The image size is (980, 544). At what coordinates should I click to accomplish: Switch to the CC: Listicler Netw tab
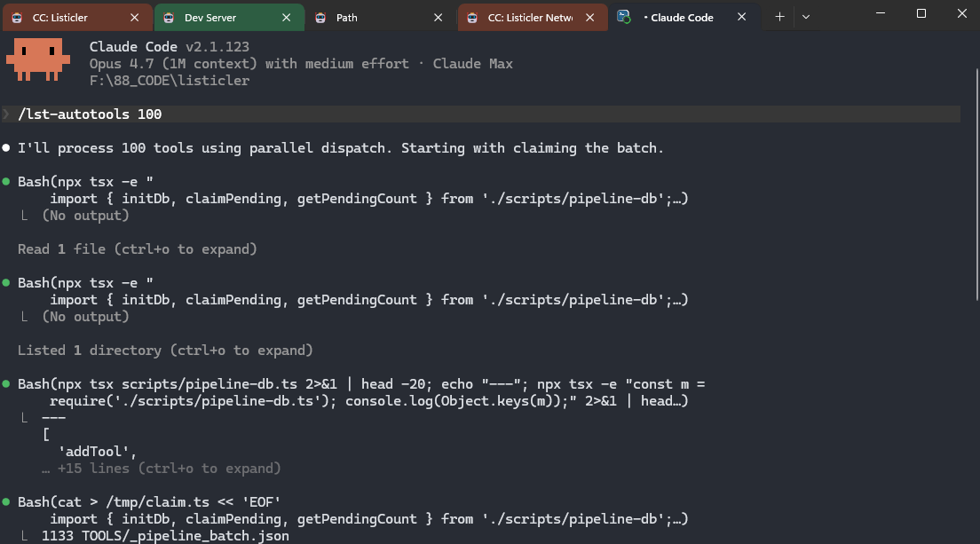pyautogui.click(x=533, y=18)
